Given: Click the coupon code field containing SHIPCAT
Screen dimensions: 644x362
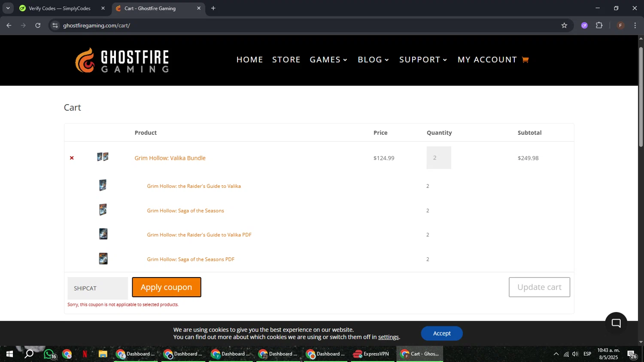Looking at the screenshot, I should tap(98, 288).
